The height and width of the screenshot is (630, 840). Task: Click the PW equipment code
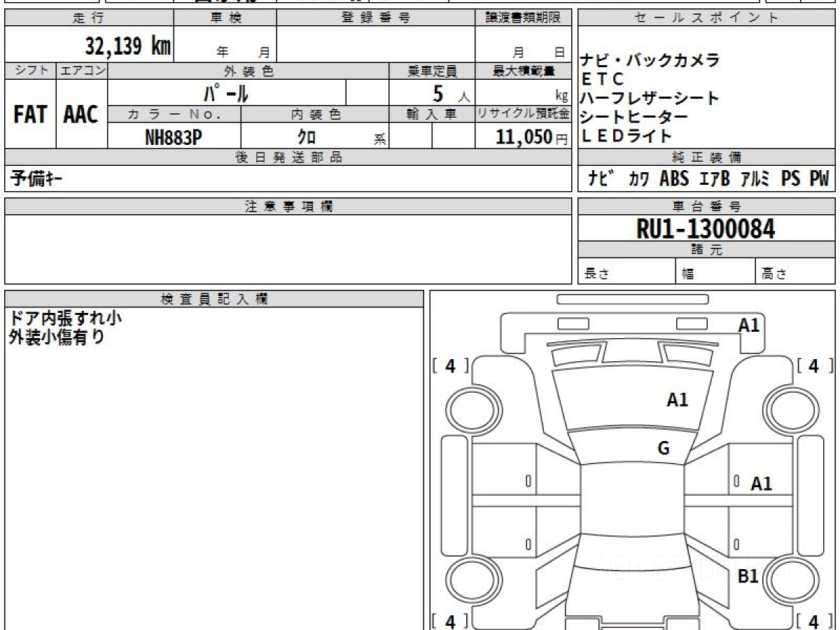pos(819,179)
